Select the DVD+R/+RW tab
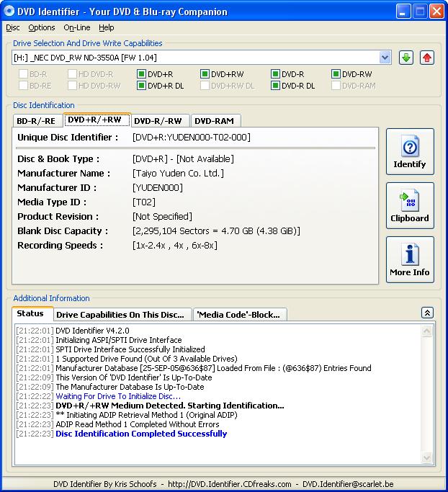448x492 pixels. tap(97, 120)
